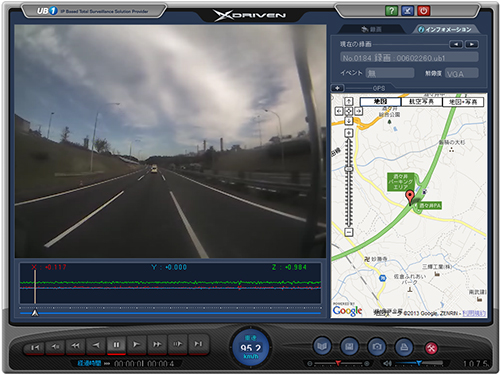
Task: Mute audio with the speaker icon
Action: point(387,363)
